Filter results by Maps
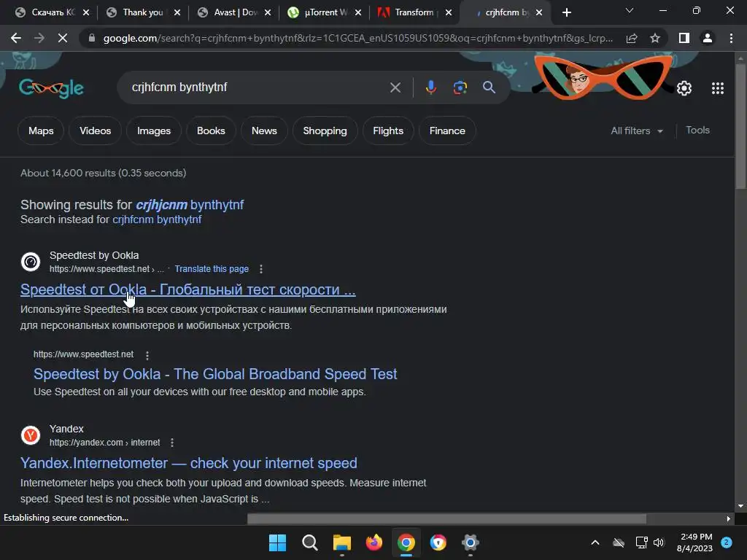The width and height of the screenshot is (747, 560). point(41,131)
